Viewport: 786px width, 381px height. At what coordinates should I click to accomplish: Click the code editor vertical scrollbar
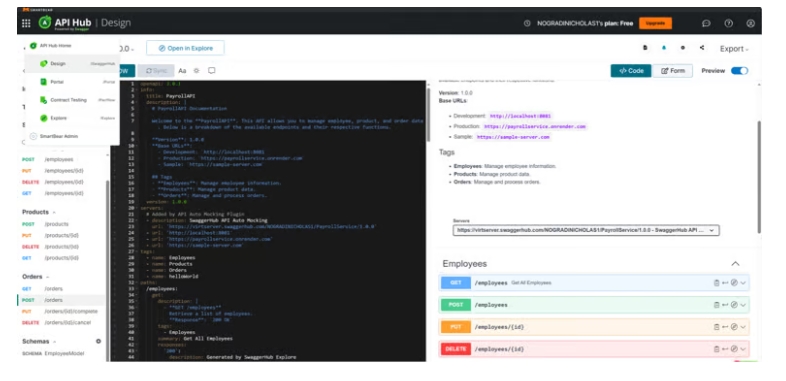(428, 114)
